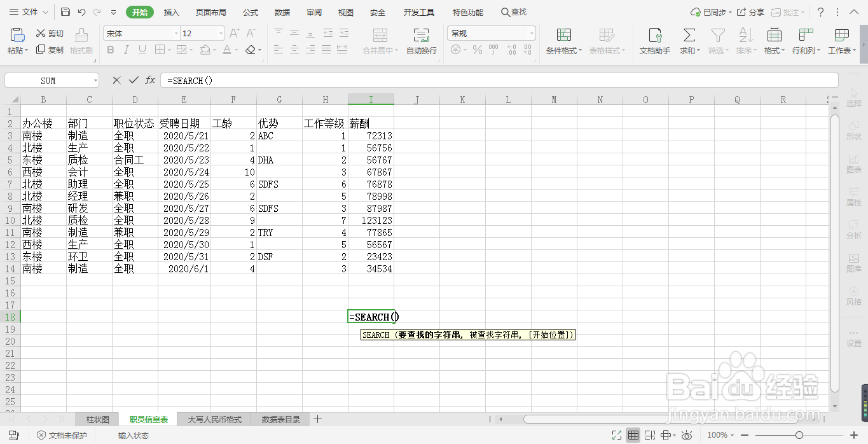This screenshot has width=868, height=444.
Task: Click the zoom slider handle
Action: tap(799, 435)
